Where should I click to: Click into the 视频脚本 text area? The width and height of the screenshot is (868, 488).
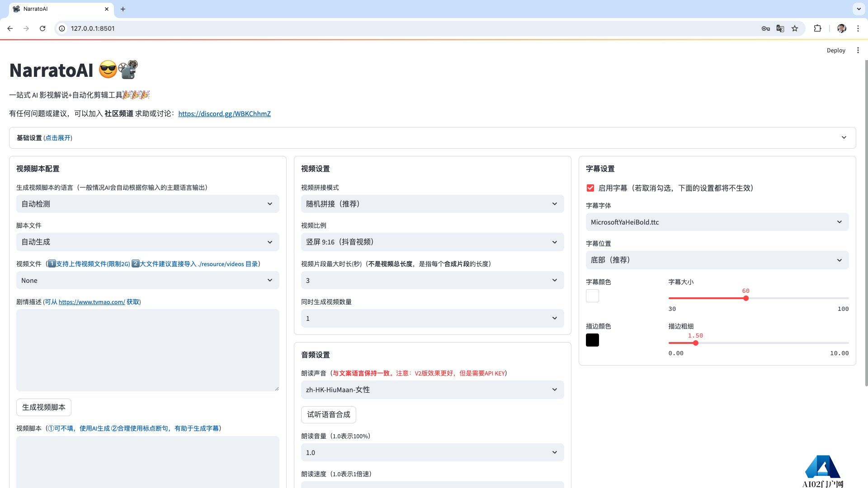(x=147, y=462)
